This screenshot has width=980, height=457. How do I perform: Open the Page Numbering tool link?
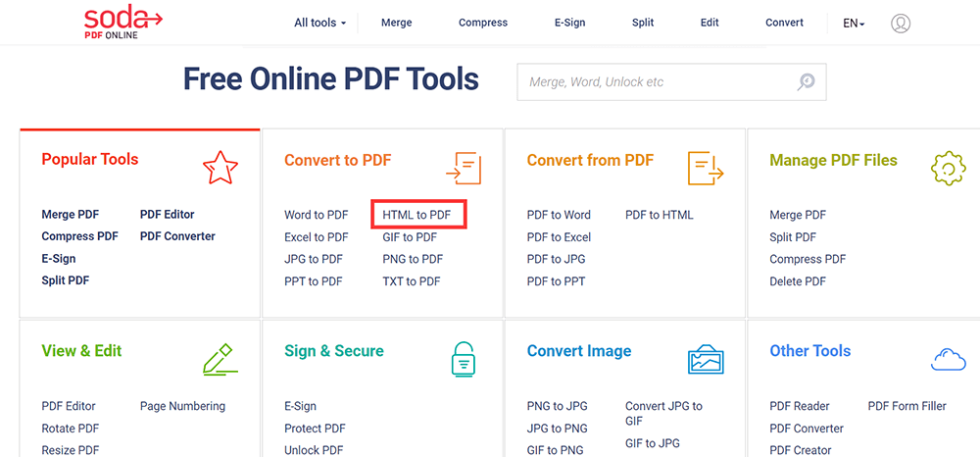pyautogui.click(x=182, y=406)
